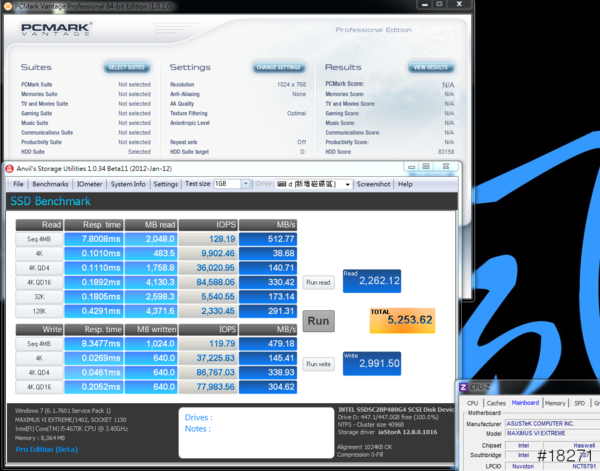Click the Screenshot menu item

[373, 184]
